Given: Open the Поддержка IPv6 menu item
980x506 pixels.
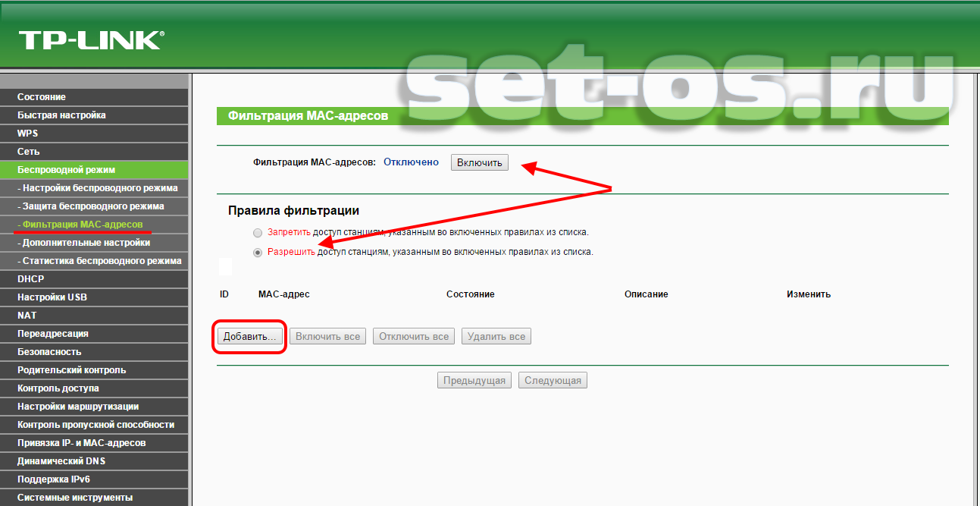Looking at the screenshot, I should pos(94,479).
